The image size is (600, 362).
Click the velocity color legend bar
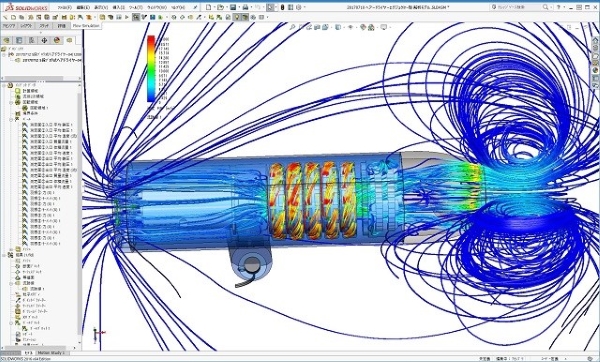151,69
